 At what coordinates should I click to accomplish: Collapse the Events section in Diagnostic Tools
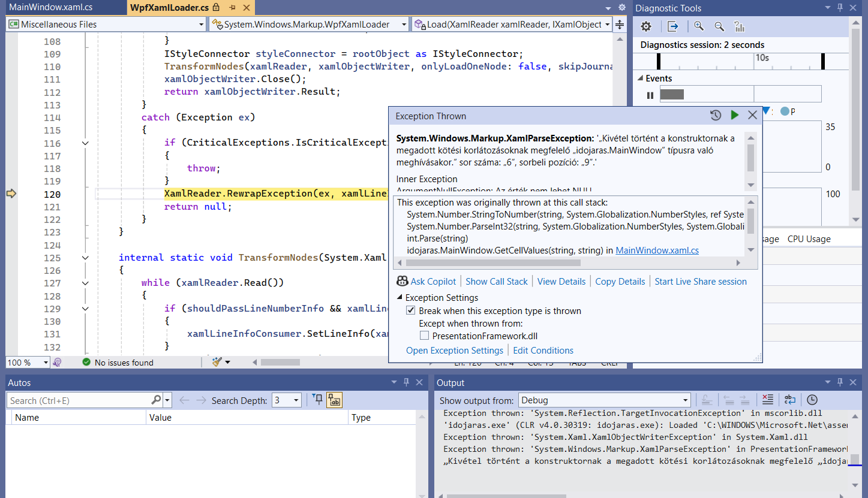pyautogui.click(x=639, y=79)
